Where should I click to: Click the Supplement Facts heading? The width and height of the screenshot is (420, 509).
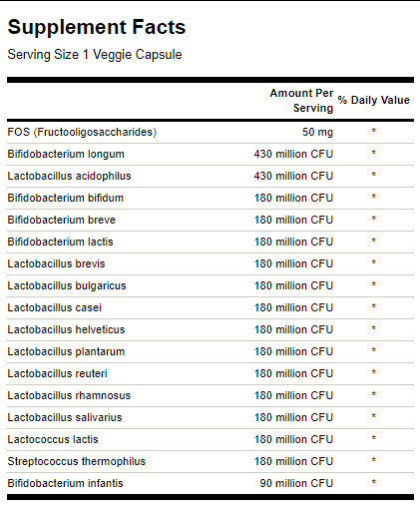coord(97,27)
